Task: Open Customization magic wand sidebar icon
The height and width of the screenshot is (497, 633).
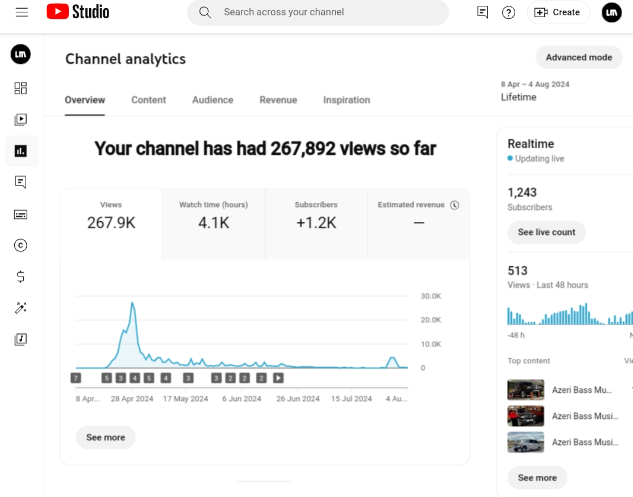Action: pos(21,308)
